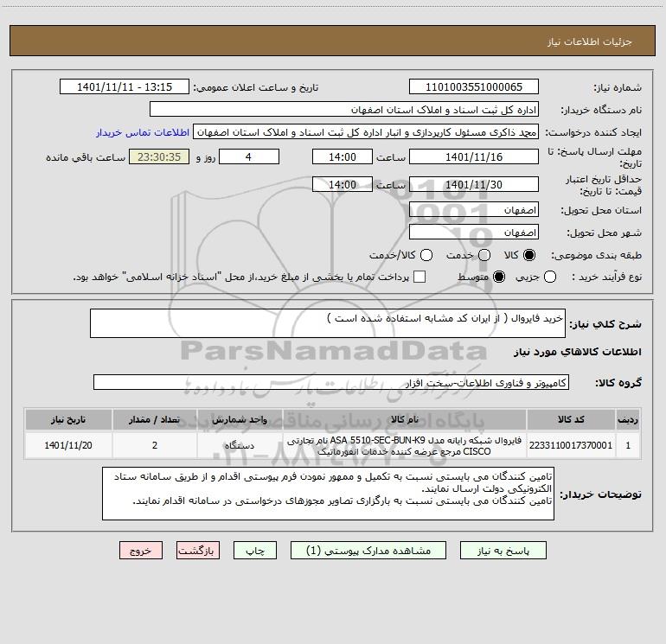Click product code cell 2233110017370001
Screen dimensions: 666x644
click(571, 445)
